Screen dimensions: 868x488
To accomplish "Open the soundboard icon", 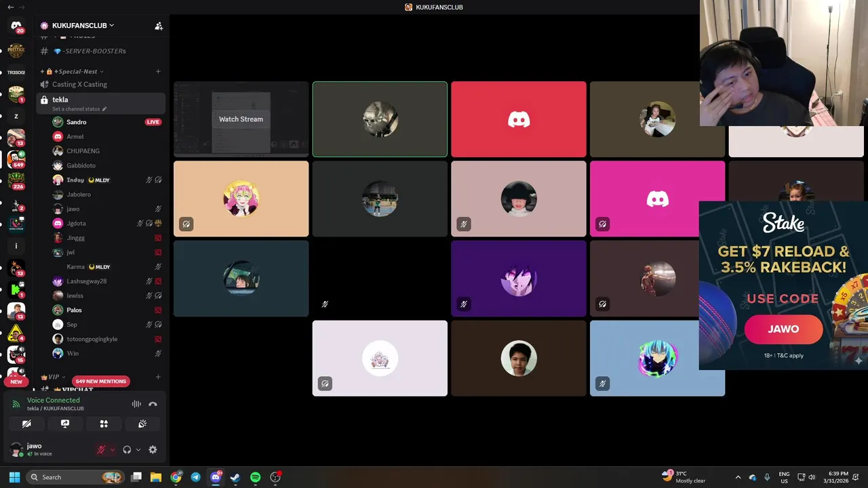I will (x=142, y=424).
